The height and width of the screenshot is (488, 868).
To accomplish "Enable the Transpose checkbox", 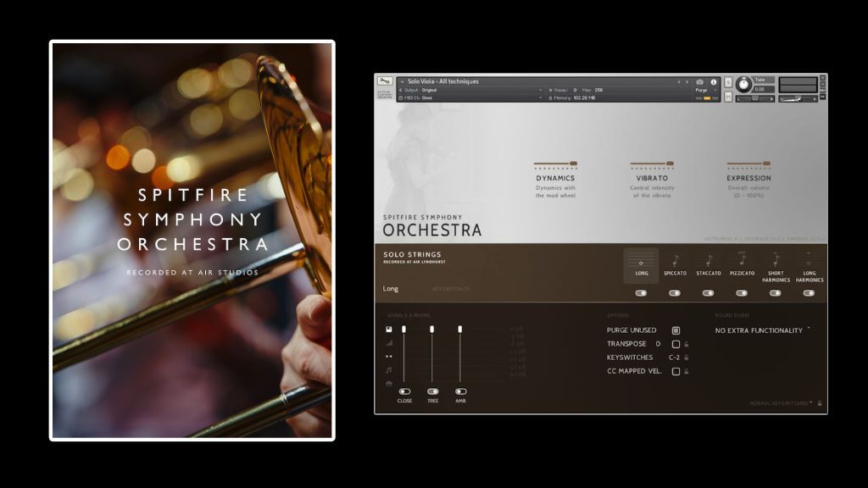I will tap(676, 344).
